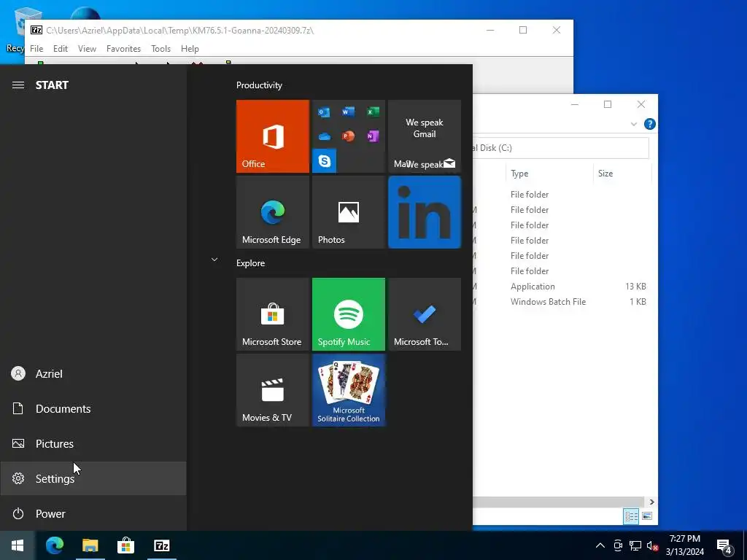Screen dimensions: 747x560
Task: Switch to 7-Zip on the taskbar
Action: (x=161, y=545)
